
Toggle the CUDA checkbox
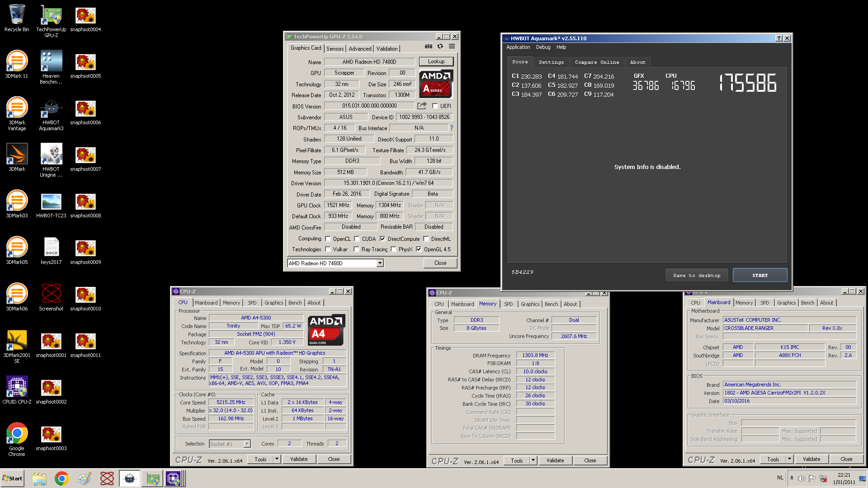coord(357,239)
